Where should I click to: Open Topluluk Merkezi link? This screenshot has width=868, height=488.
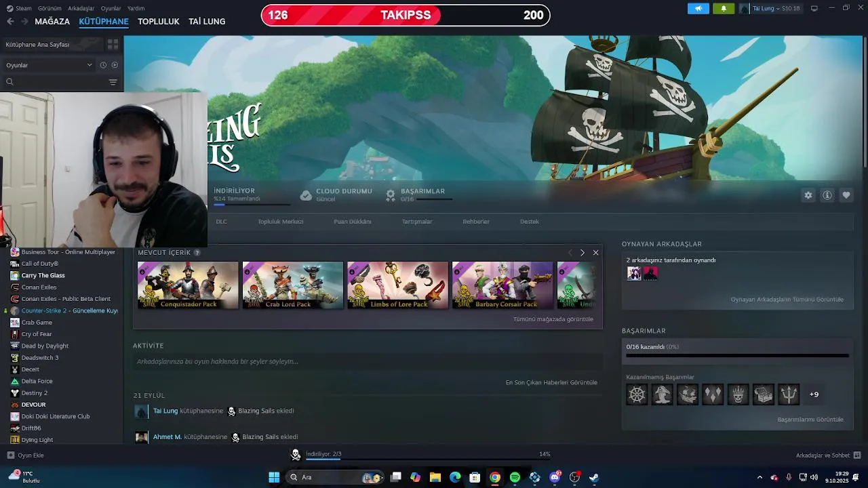click(x=281, y=222)
